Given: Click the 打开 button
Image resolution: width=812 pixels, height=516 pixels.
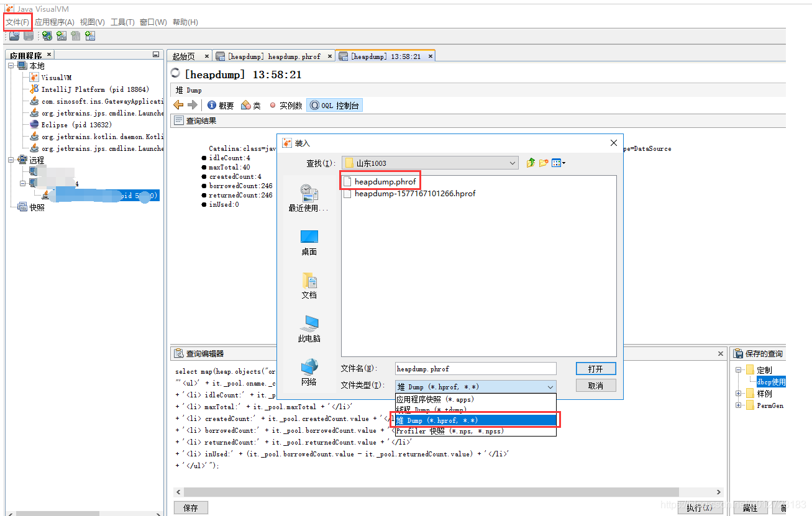Looking at the screenshot, I should (x=595, y=369).
